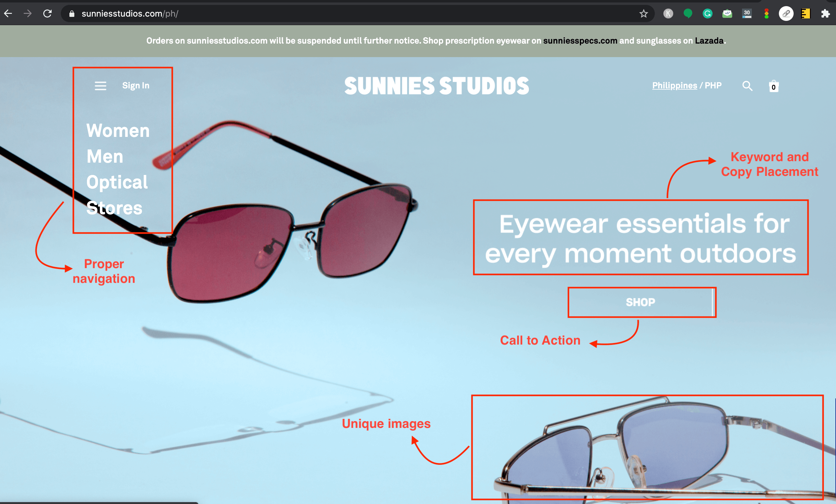This screenshot has height=504, width=836.
Task: Open the puzzle piece Extensions menu
Action: pos(825,14)
